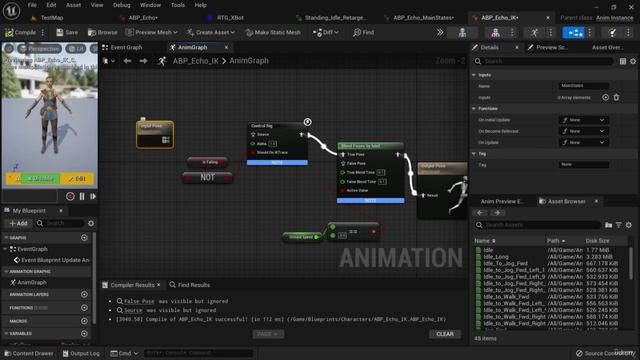640x360 pixels.
Task: Select the Blueprint graph mode icon
Action: click(573, 33)
